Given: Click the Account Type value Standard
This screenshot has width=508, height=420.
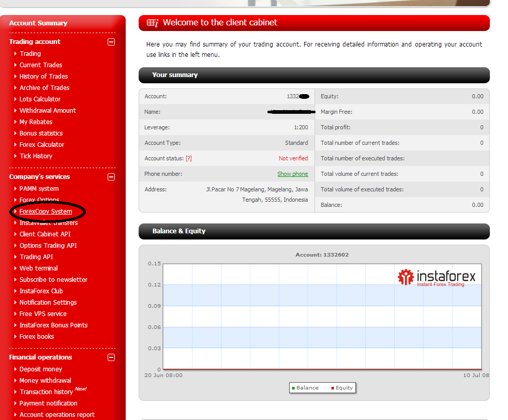Looking at the screenshot, I should pyautogui.click(x=296, y=143).
